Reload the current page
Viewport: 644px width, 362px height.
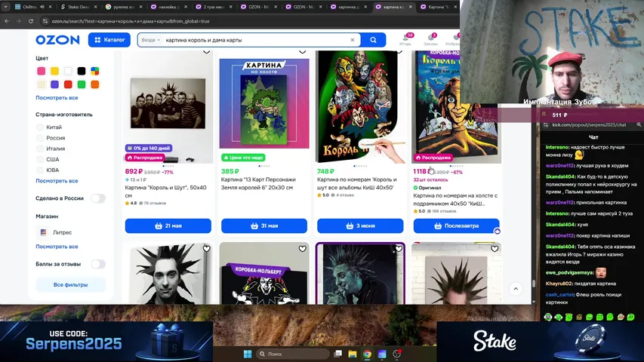tap(31, 21)
